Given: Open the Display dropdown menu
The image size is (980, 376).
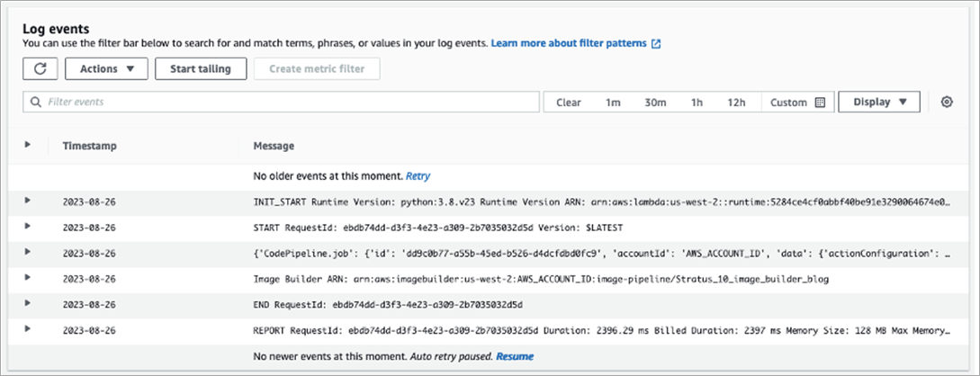Looking at the screenshot, I should click(x=879, y=103).
